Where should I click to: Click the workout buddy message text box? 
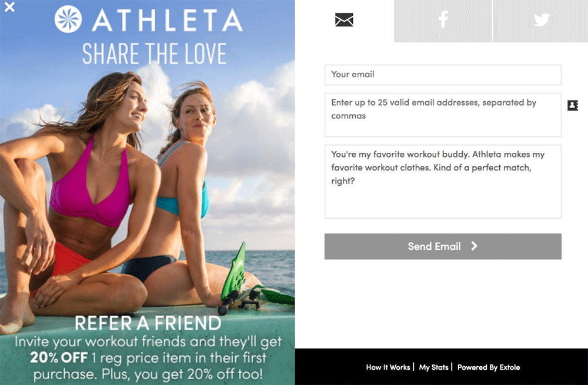tap(443, 182)
